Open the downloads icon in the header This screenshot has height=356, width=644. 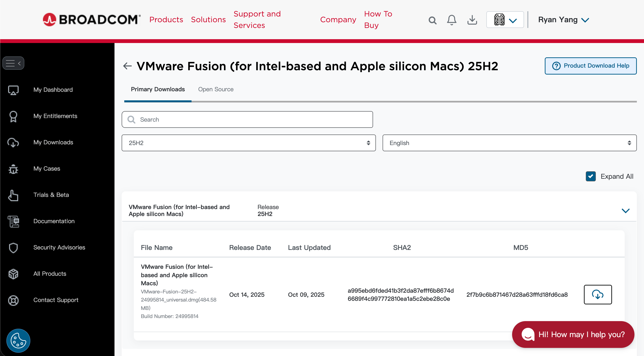coord(472,20)
